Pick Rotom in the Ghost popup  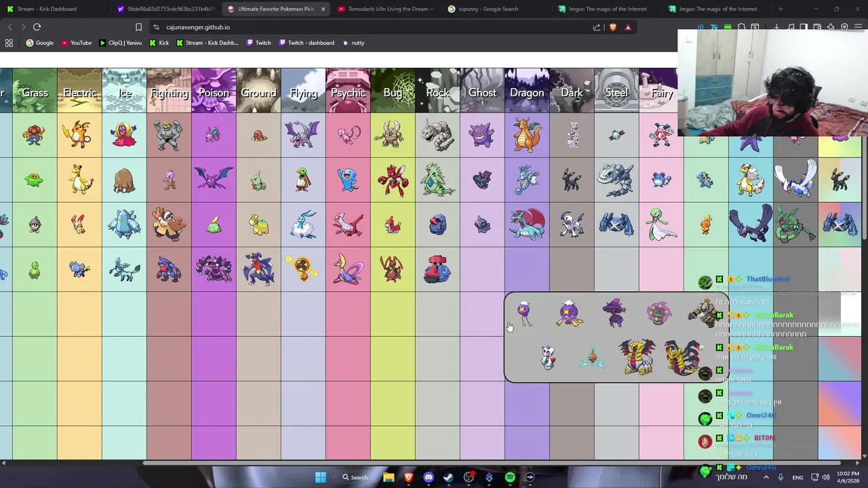coord(592,359)
